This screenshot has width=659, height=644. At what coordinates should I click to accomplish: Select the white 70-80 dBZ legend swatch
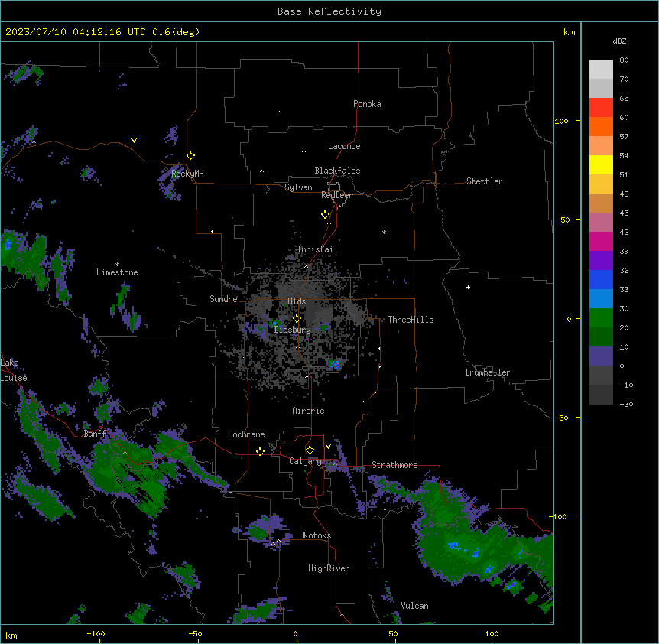[601, 69]
